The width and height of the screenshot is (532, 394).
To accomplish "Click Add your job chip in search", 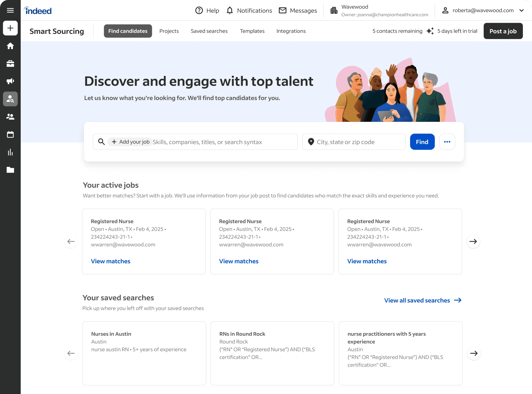I will click(x=130, y=142).
